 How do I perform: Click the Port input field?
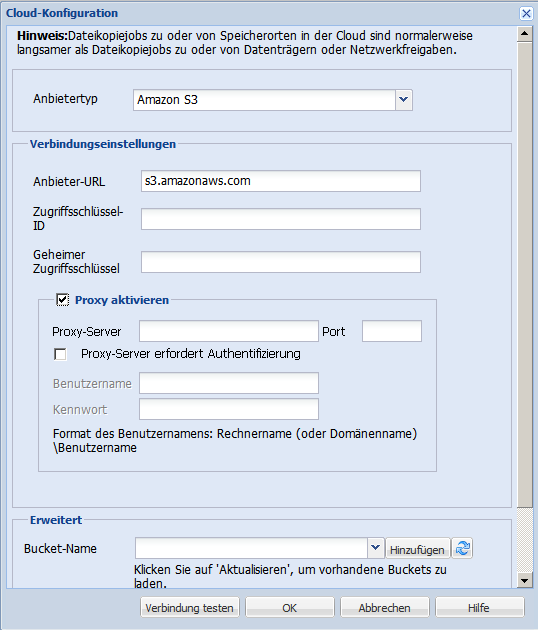pyautogui.click(x=392, y=331)
